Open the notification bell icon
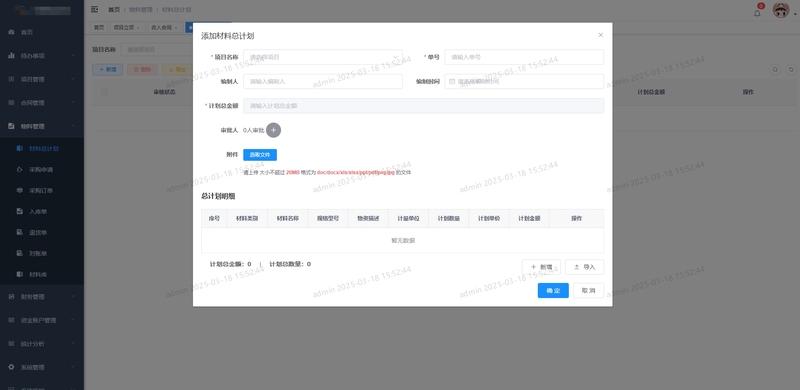 [x=757, y=13]
